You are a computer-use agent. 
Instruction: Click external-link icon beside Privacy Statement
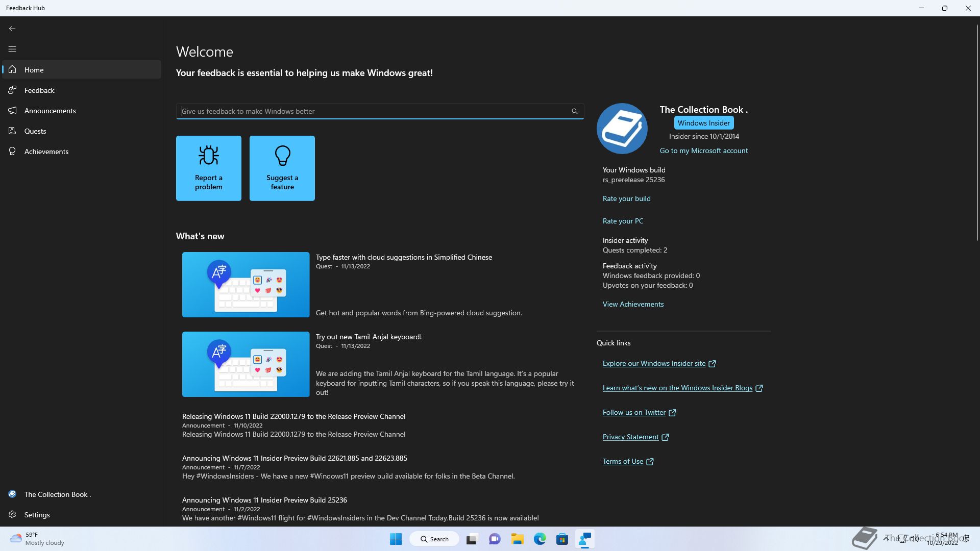(x=665, y=437)
